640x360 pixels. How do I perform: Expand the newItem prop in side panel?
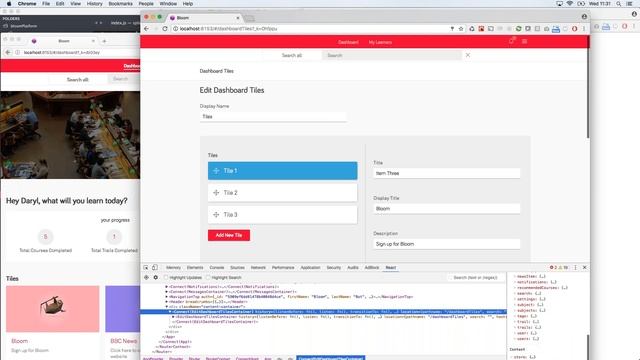(x=515, y=277)
